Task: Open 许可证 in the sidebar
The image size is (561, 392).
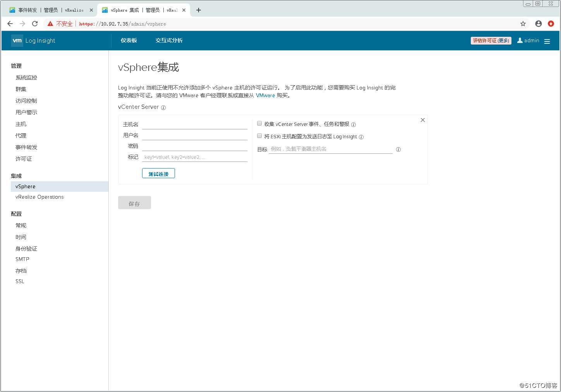Action: click(x=24, y=159)
